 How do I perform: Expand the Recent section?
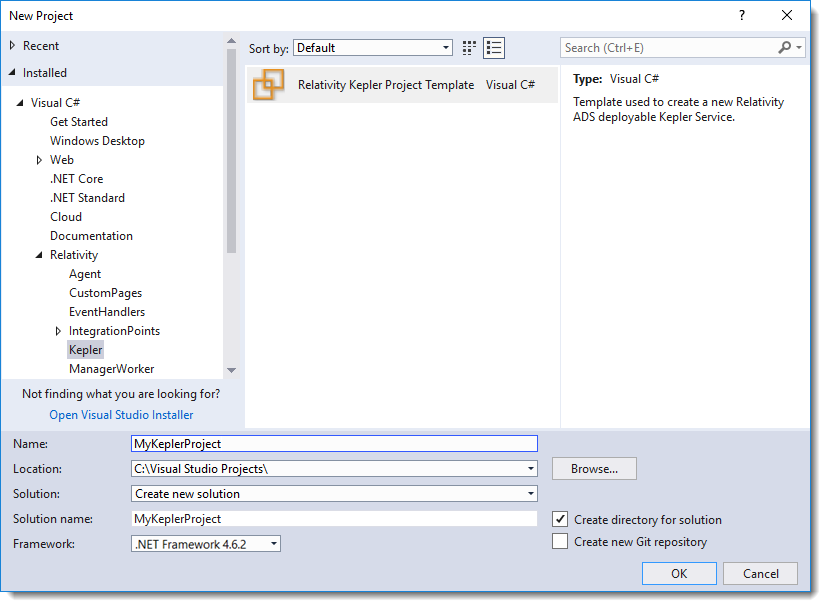point(12,46)
